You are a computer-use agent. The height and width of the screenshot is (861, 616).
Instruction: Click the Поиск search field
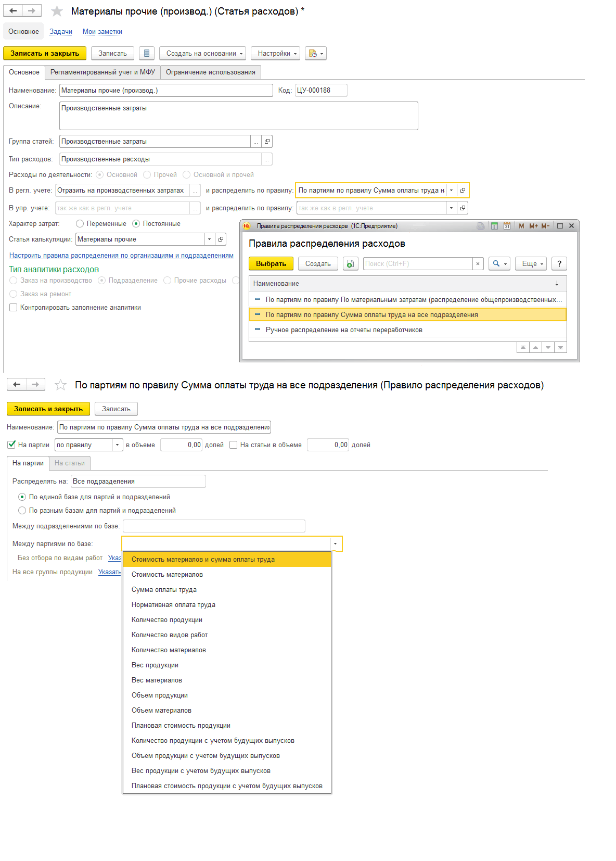tap(417, 263)
